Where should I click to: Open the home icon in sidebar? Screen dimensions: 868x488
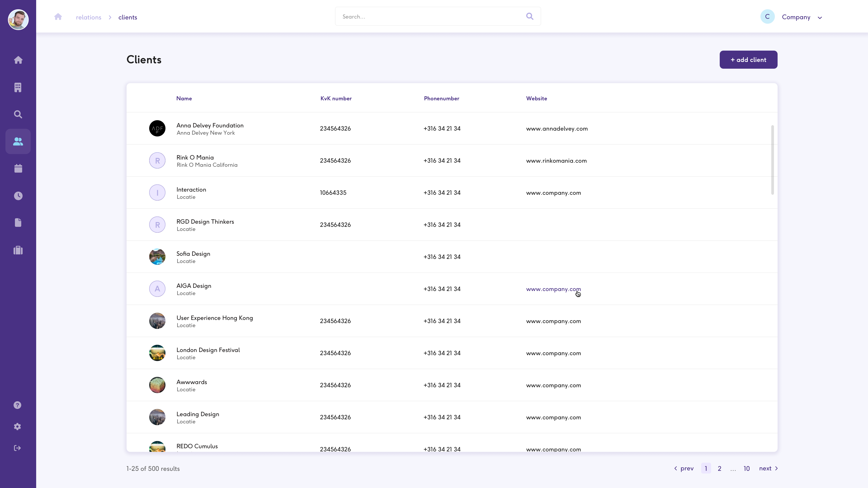pyautogui.click(x=18, y=60)
